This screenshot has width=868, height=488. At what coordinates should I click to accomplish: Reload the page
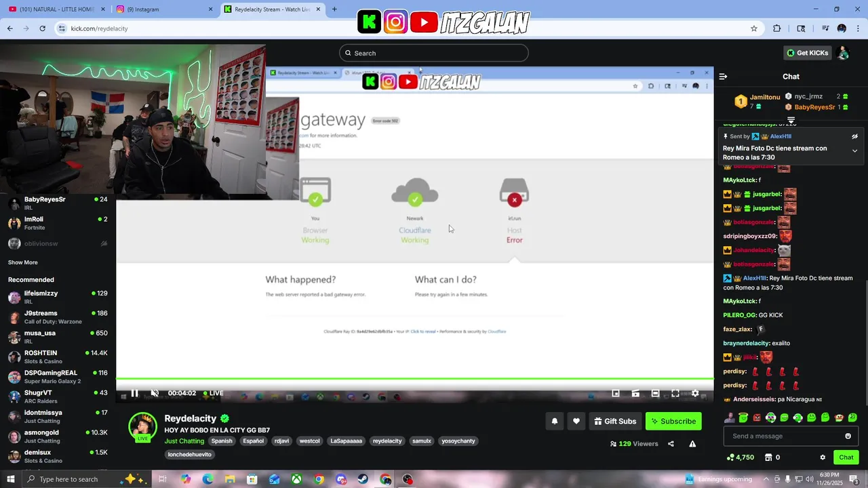tap(42, 28)
